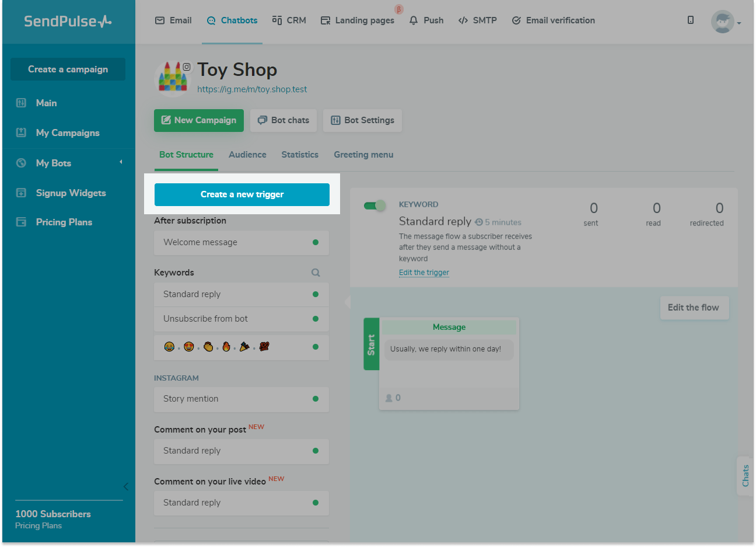
Task: Open the mobile device icon in header
Action: (691, 20)
